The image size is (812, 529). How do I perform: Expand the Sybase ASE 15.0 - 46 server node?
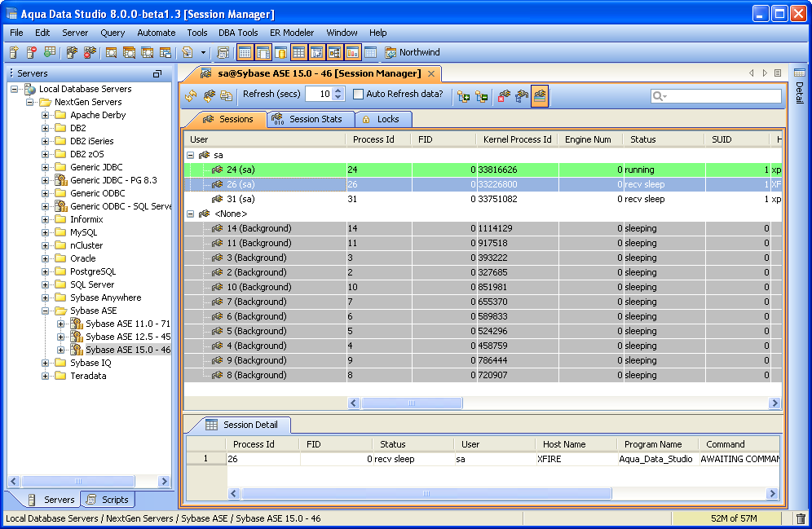point(61,350)
